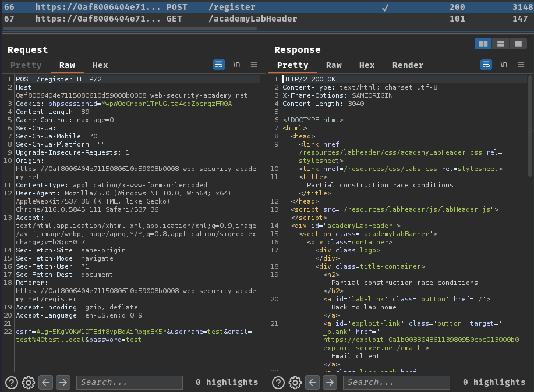Click the 'Sec-Fetch-Site: same-origin' line

[x=70, y=251]
